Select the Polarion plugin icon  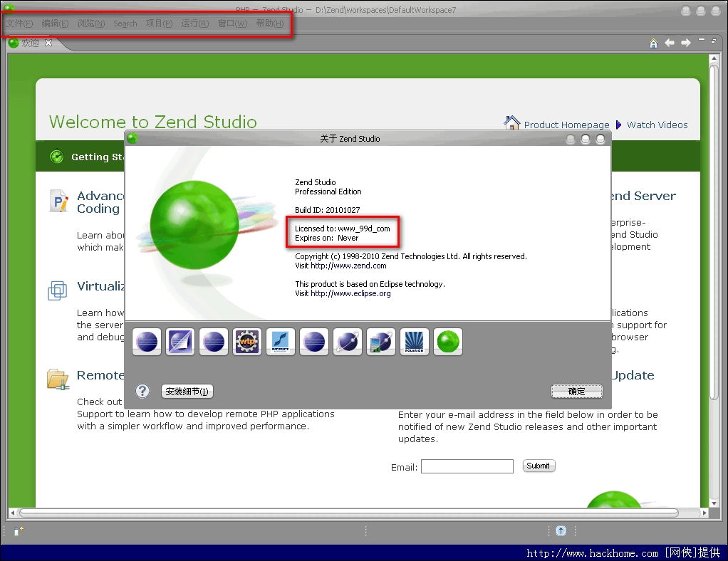click(x=414, y=342)
